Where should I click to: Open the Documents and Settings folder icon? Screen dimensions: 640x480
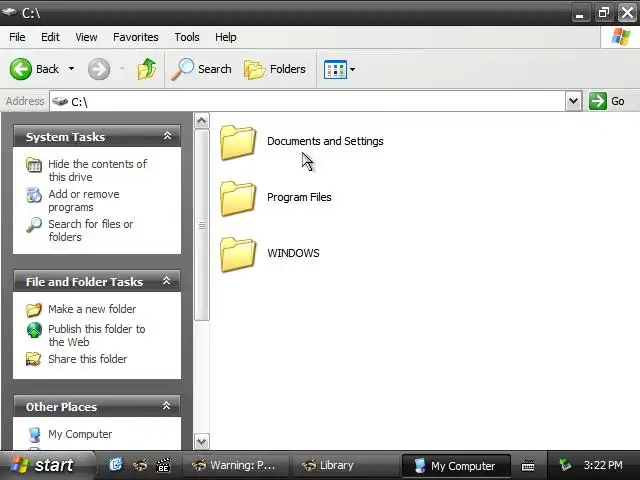[238, 142]
